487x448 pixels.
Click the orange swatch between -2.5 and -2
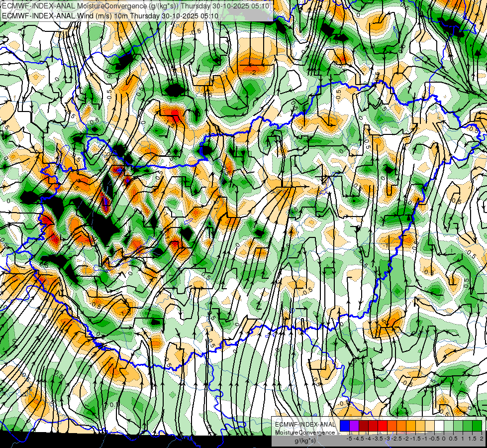pyautogui.click(x=401, y=426)
